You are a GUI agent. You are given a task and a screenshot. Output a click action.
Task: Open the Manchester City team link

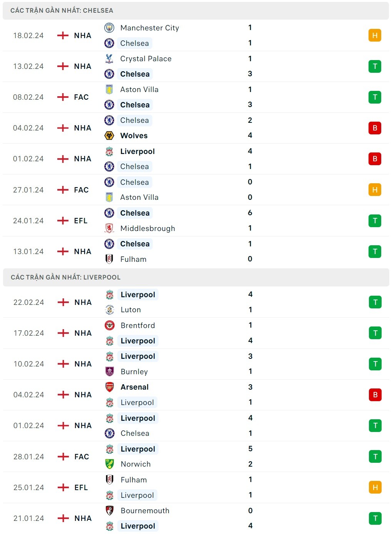[150, 28]
